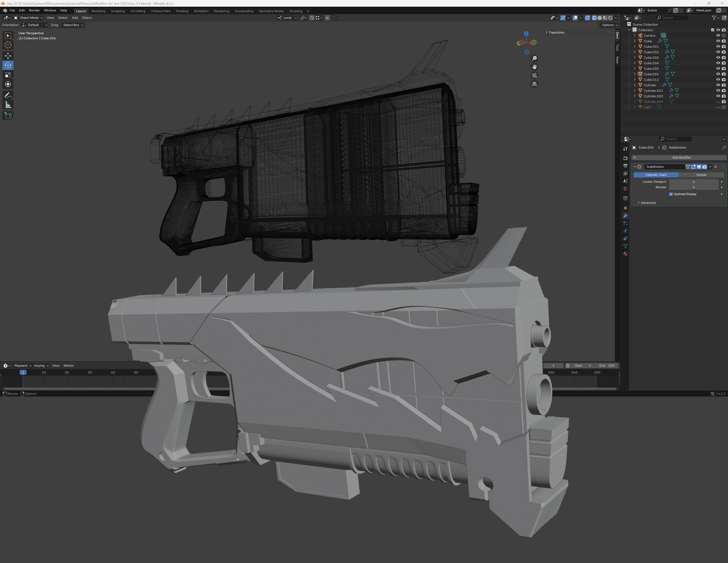Select the Scale tool in the toolbar
728x563 pixels.
click(x=8, y=75)
